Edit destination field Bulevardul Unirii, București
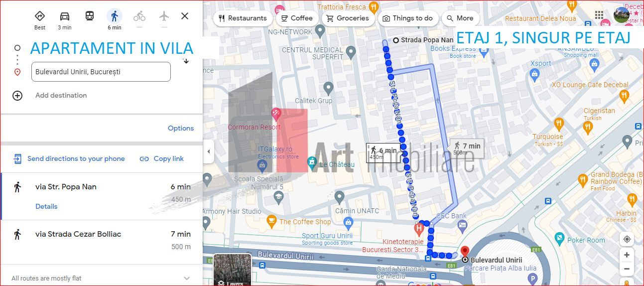Image resolution: width=644 pixels, height=286 pixels. (101, 72)
